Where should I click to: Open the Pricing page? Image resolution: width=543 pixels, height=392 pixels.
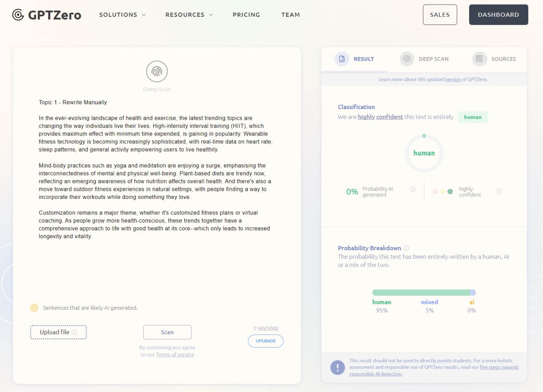point(246,15)
